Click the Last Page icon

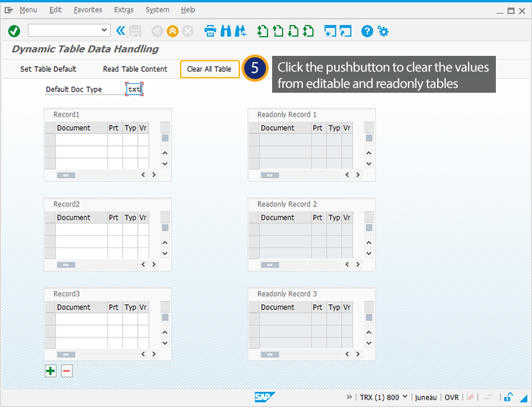click(x=308, y=31)
